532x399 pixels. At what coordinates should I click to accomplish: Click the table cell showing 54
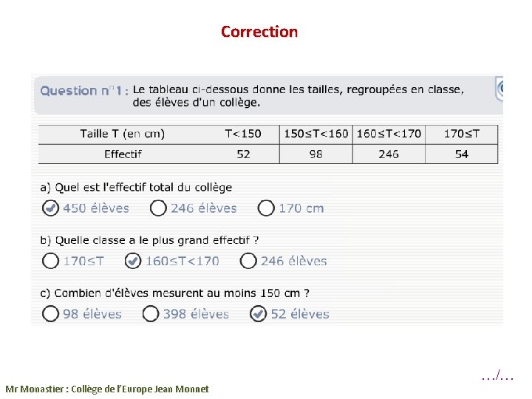[461, 154]
